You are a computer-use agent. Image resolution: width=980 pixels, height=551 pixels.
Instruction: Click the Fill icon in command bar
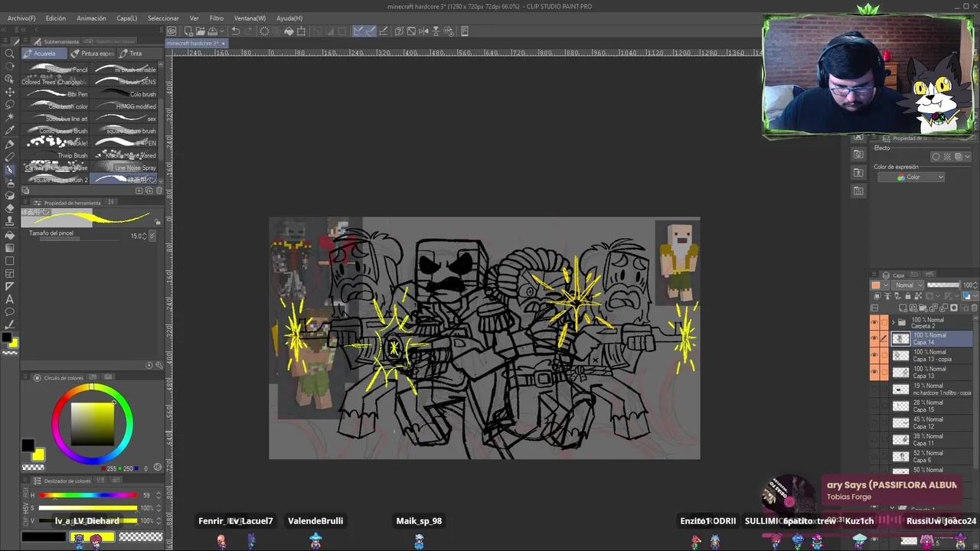click(289, 31)
